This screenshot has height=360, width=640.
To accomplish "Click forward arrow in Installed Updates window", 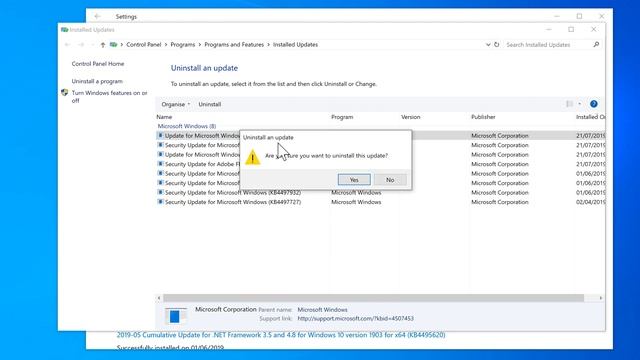I will tap(81, 44).
